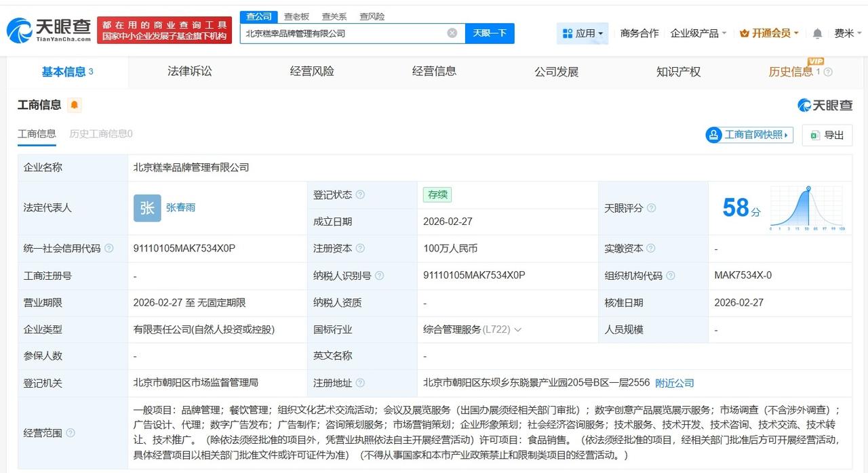Click the bell icon next to 工商信息 heading
The image size is (868, 473).
75,105
